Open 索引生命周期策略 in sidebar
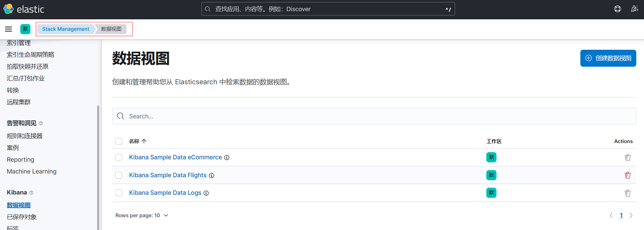The image size is (644, 230). [x=30, y=55]
